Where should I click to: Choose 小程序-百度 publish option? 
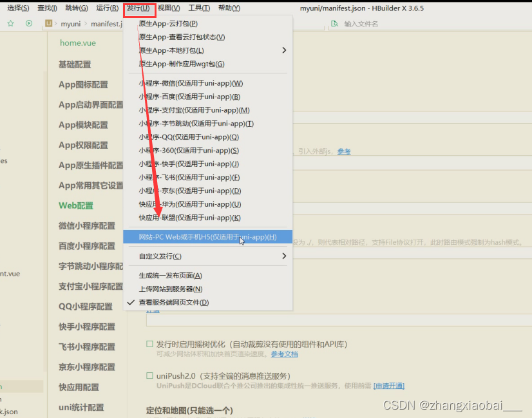coord(207,97)
